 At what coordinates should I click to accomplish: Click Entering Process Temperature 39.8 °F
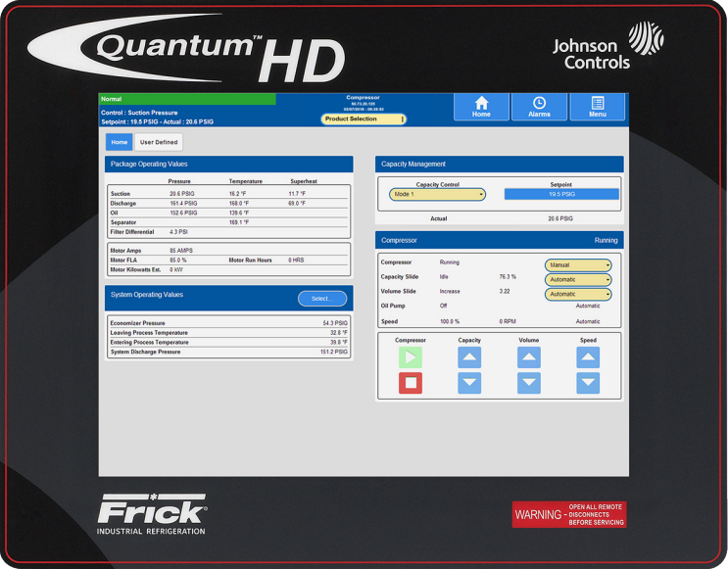click(339, 343)
